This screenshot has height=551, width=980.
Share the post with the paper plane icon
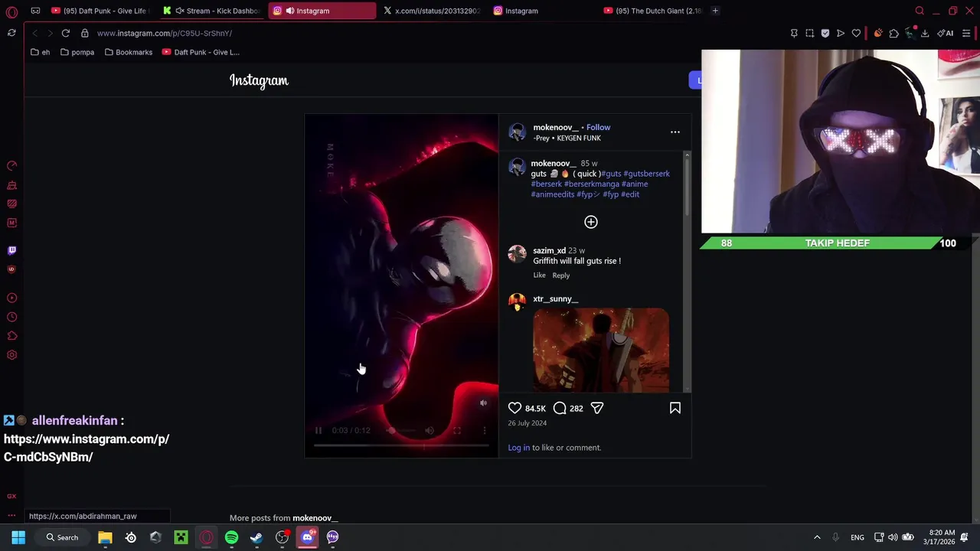pos(597,408)
